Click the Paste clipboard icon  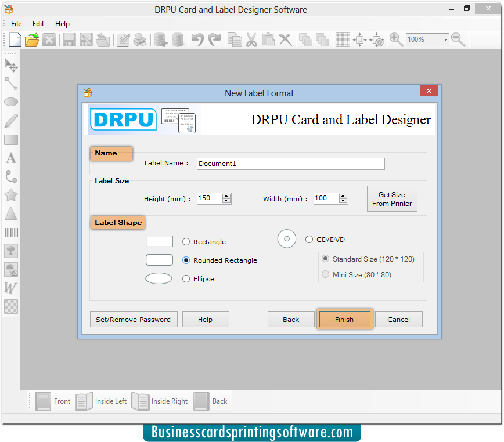coord(268,40)
